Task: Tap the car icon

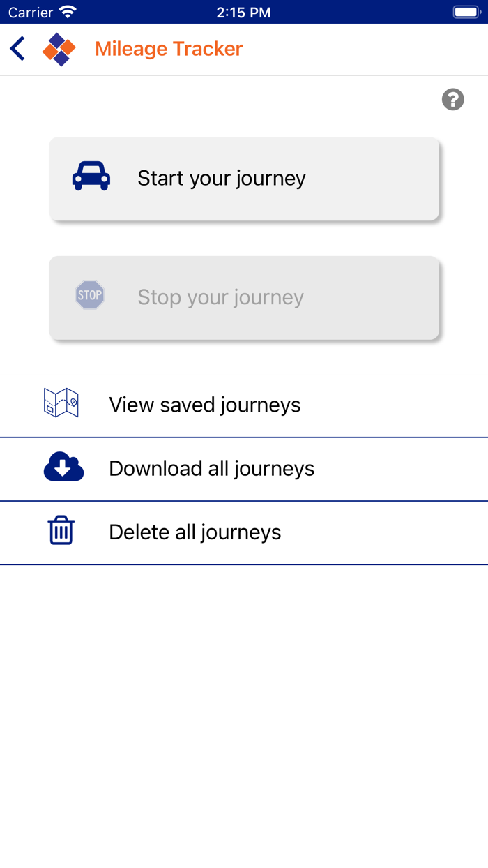Action: (x=91, y=177)
